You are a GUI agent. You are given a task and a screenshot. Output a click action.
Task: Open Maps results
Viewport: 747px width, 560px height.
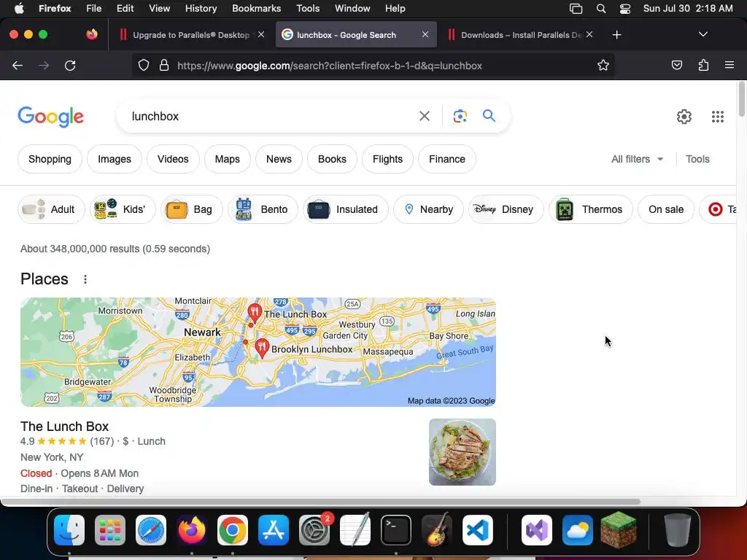tap(228, 159)
